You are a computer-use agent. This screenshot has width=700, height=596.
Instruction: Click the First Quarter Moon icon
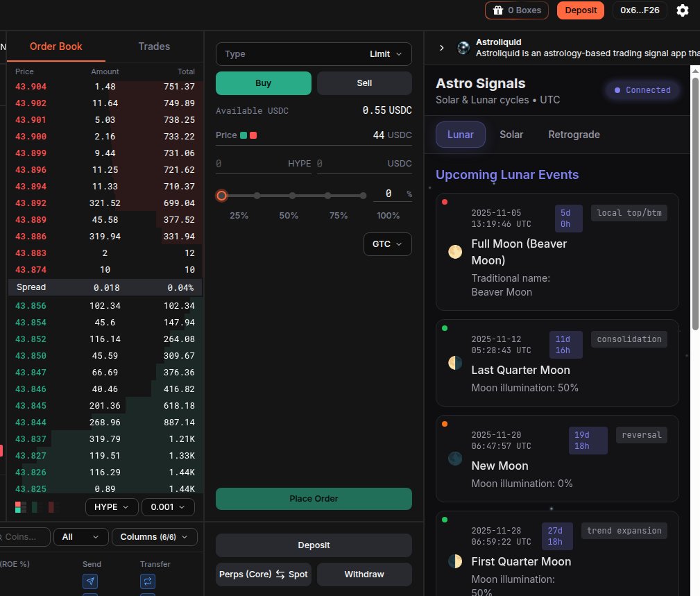click(x=455, y=561)
